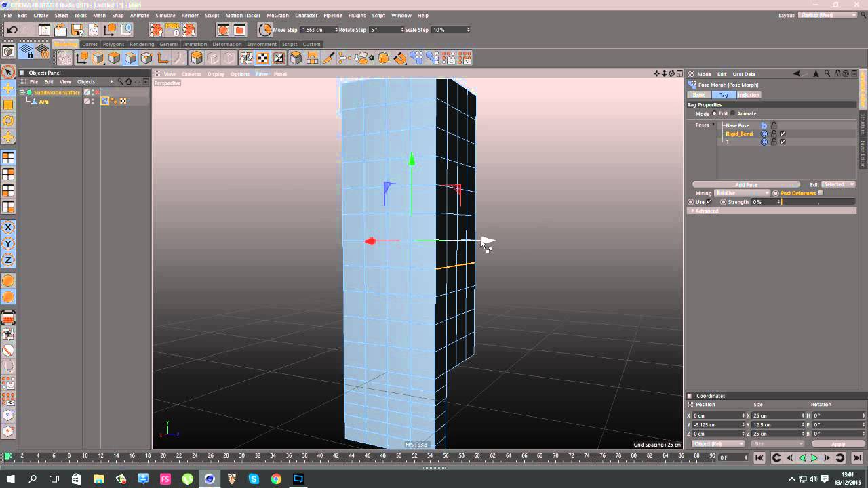Open the MoGraph menu
Viewport: 868px width, 488px height.
pos(277,15)
